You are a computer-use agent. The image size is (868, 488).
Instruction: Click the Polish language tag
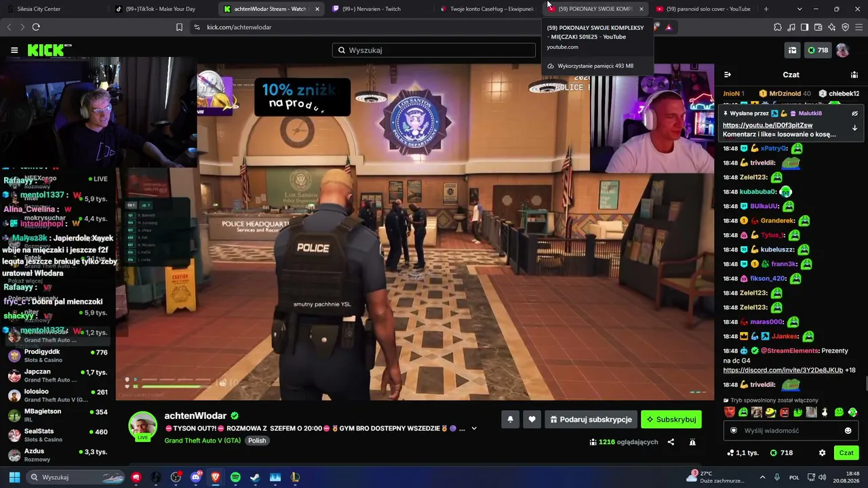tap(257, 441)
